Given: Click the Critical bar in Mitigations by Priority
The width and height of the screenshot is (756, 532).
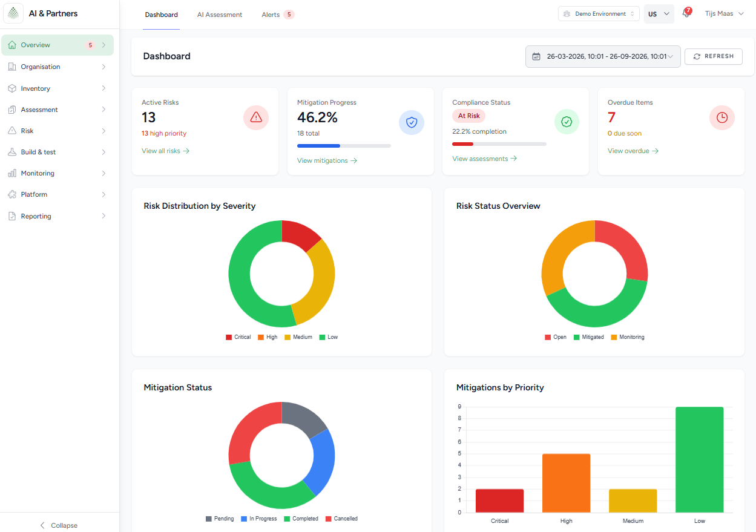Looking at the screenshot, I should (500, 501).
